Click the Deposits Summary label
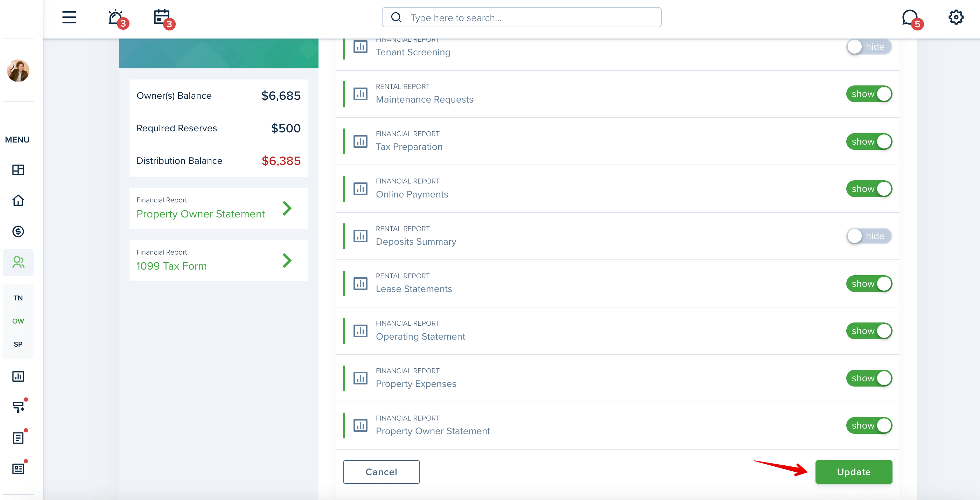 pyautogui.click(x=416, y=242)
